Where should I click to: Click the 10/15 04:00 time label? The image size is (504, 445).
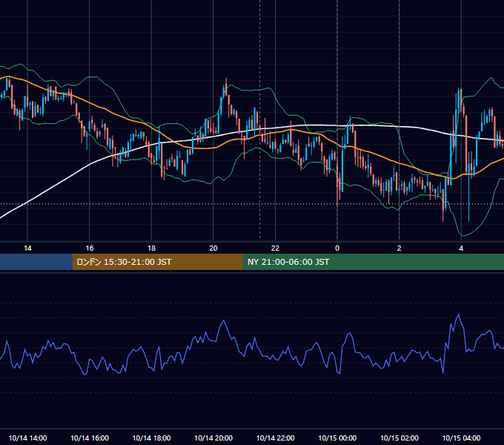[461, 438]
